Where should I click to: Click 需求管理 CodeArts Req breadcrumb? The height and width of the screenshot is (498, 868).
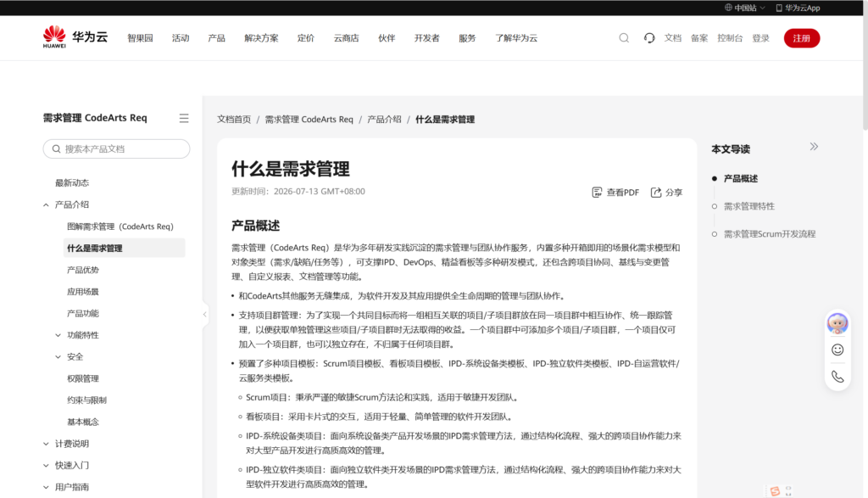tap(309, 119)
